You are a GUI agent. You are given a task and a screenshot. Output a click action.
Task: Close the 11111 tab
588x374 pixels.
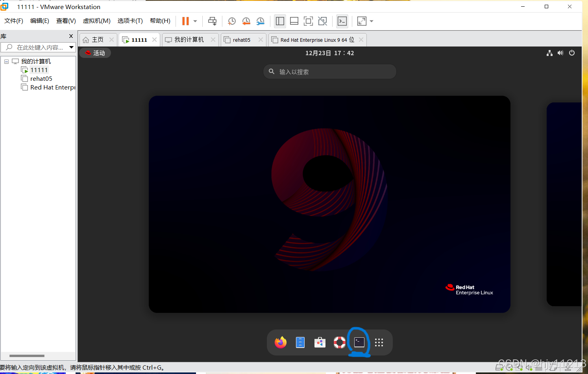[x=154, y=40]
